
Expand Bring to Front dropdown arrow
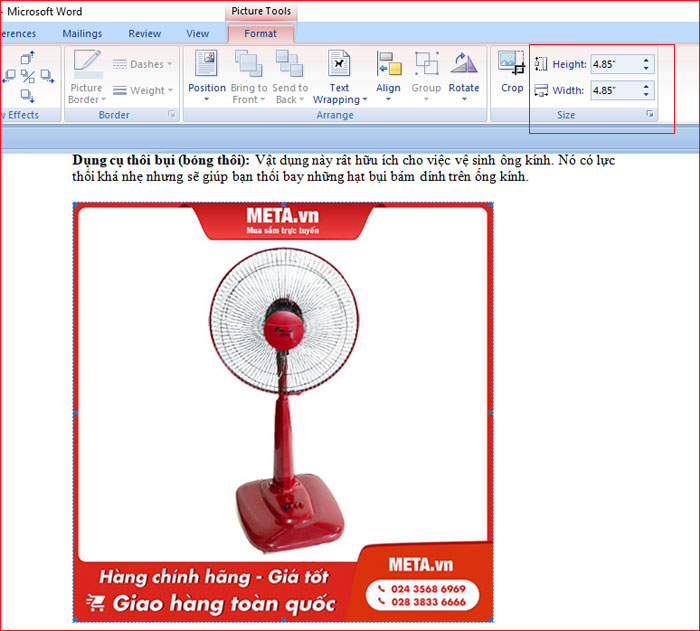[x=262, y=100]
